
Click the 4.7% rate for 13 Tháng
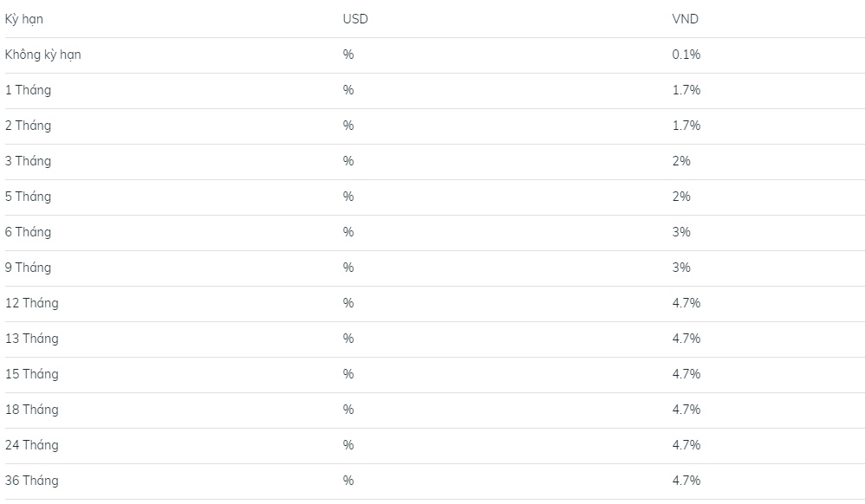pyautogui.click(x=686, y=339)
